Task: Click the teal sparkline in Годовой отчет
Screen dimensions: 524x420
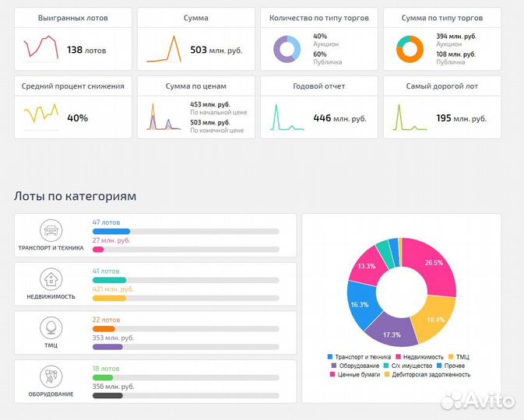Action: point(287,117)
